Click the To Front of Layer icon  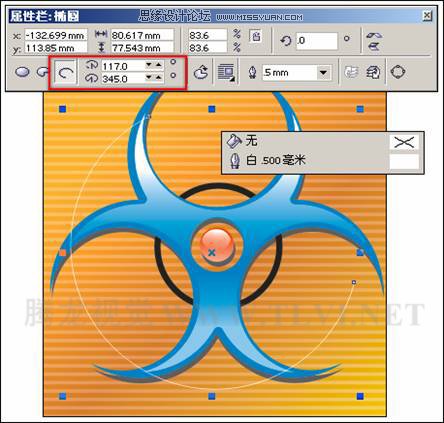[351, 72]
